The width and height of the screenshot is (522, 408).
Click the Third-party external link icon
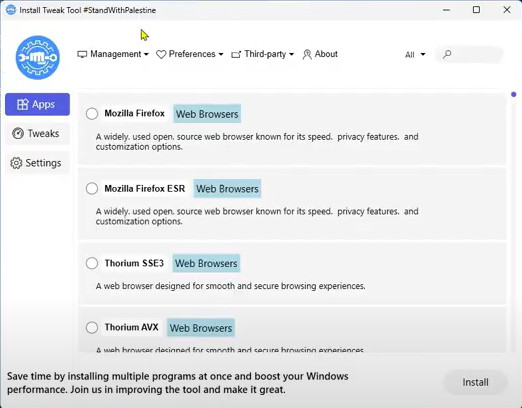pos(236,54)
